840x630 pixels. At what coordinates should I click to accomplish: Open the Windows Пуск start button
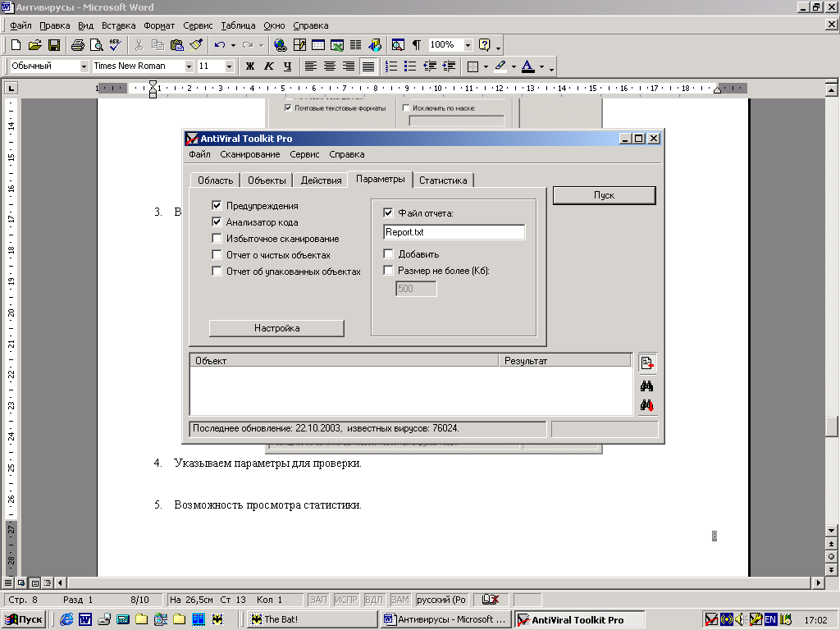[24, 619]
